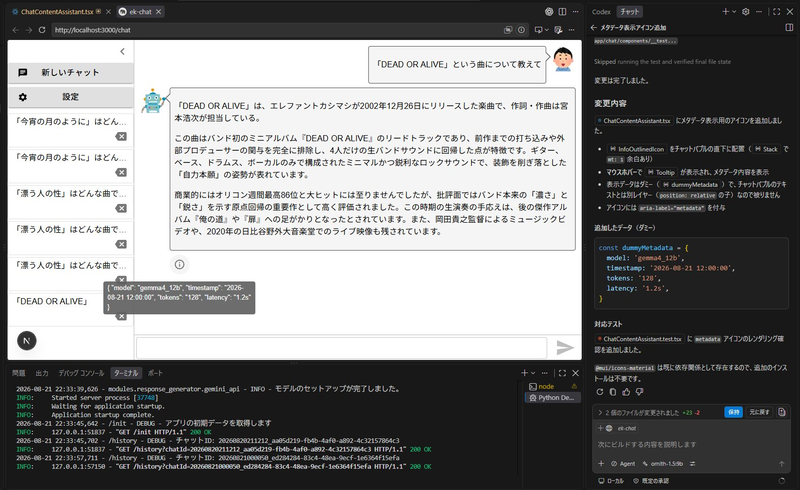Image resolution: width=800 pixels, height=490 pixels.
Task: Open the new chat plus dropdown arrow
Action: coord(734,12)
